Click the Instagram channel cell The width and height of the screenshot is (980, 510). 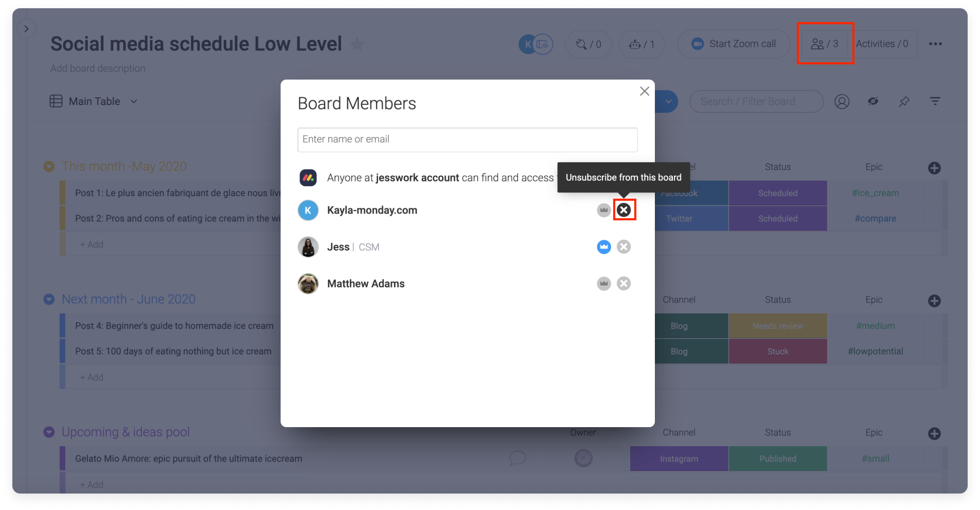(679, 459)
